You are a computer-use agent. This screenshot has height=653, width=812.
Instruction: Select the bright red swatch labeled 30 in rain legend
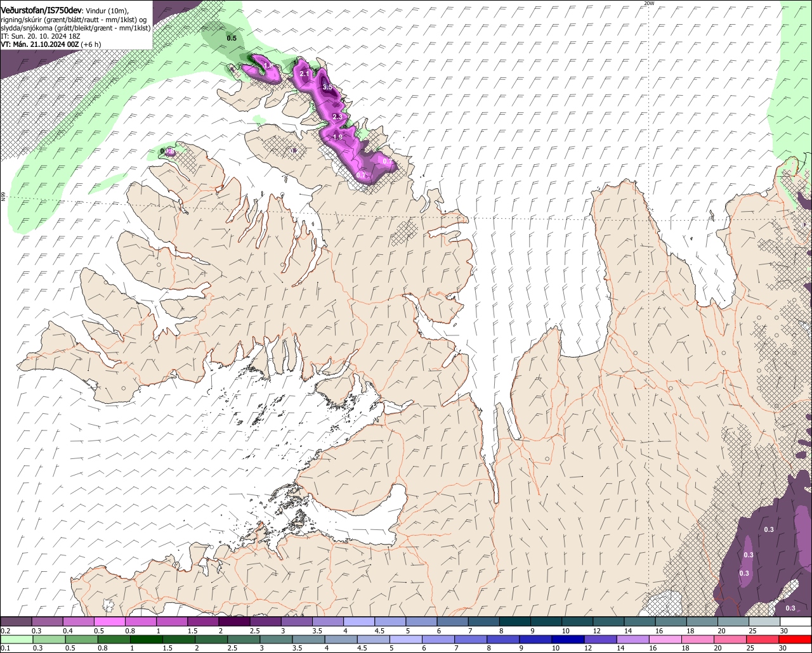coord(796,639)
